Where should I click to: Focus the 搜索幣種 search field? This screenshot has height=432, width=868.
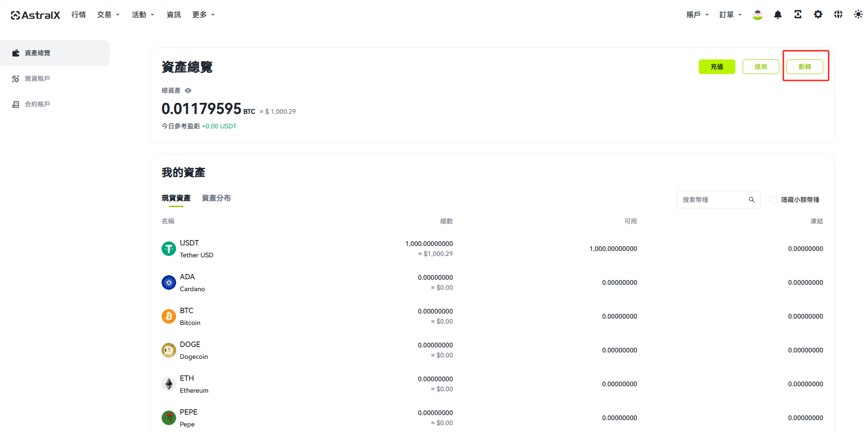coord(718,200)
